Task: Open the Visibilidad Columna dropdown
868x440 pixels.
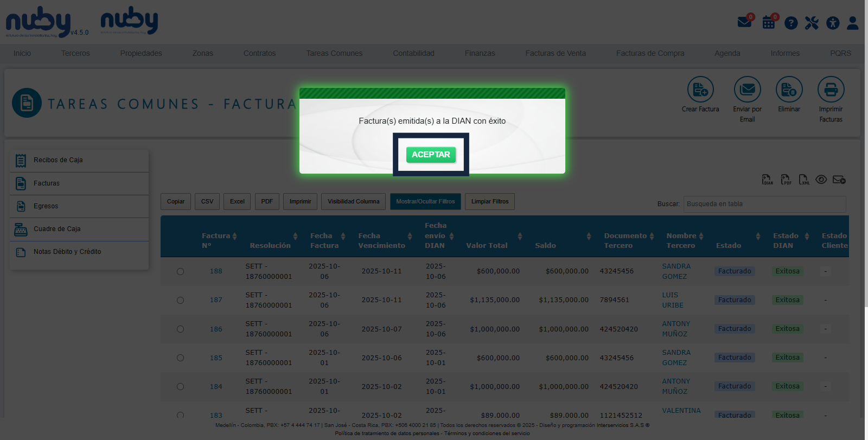Action: click(x=353, y=201)
